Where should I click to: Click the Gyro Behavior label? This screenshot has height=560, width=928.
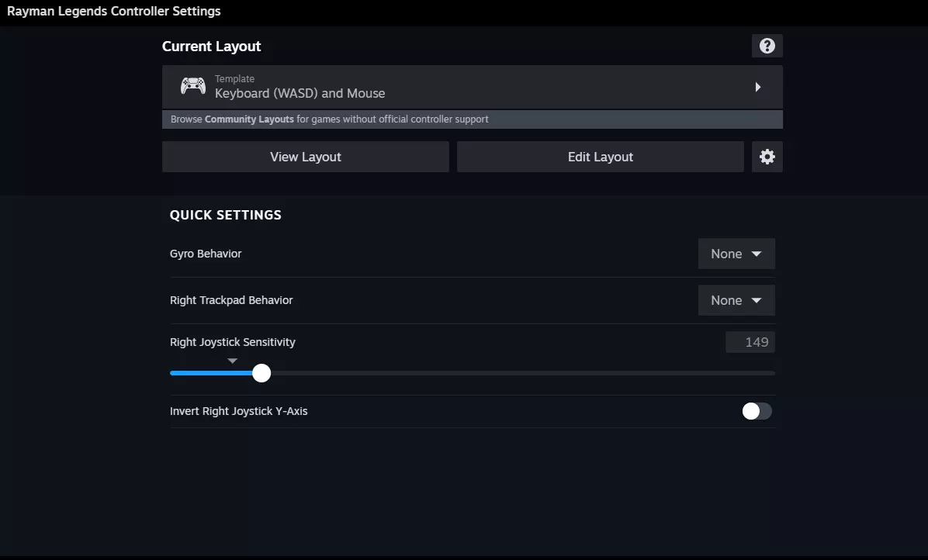coord(206,254)
